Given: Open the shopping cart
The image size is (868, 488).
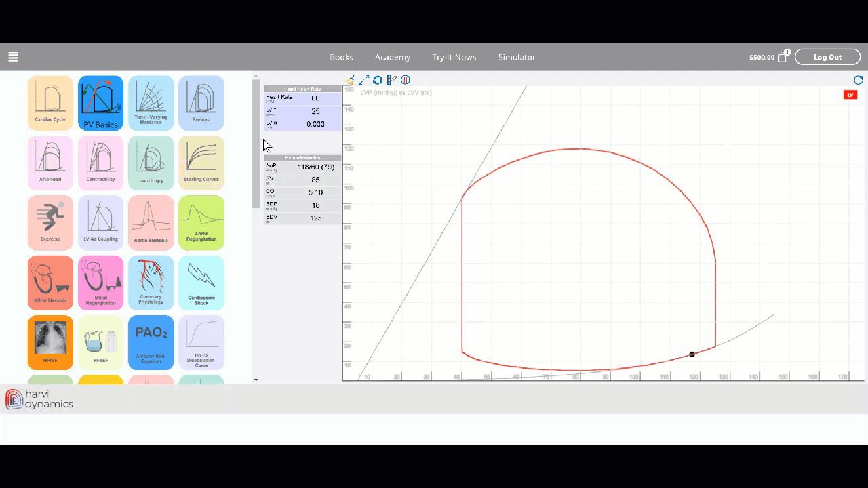Looking at the screenshot, I should (783, 57).
